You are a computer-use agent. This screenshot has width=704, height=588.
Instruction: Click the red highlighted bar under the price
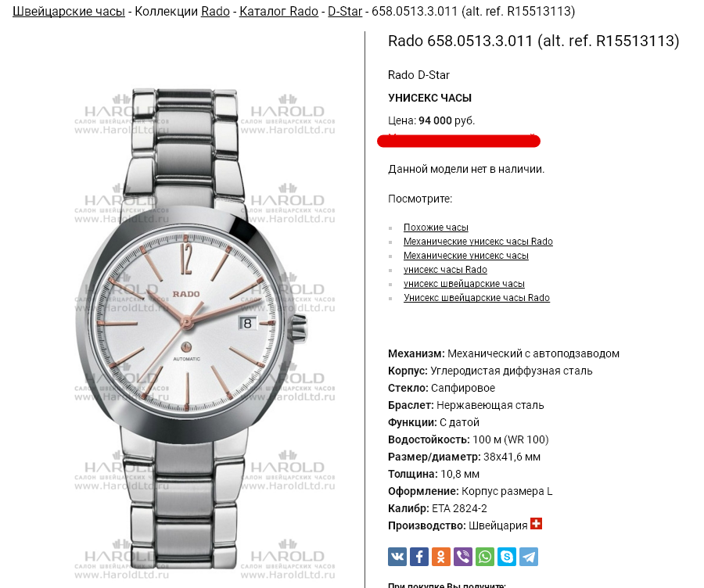coord(459,141)
